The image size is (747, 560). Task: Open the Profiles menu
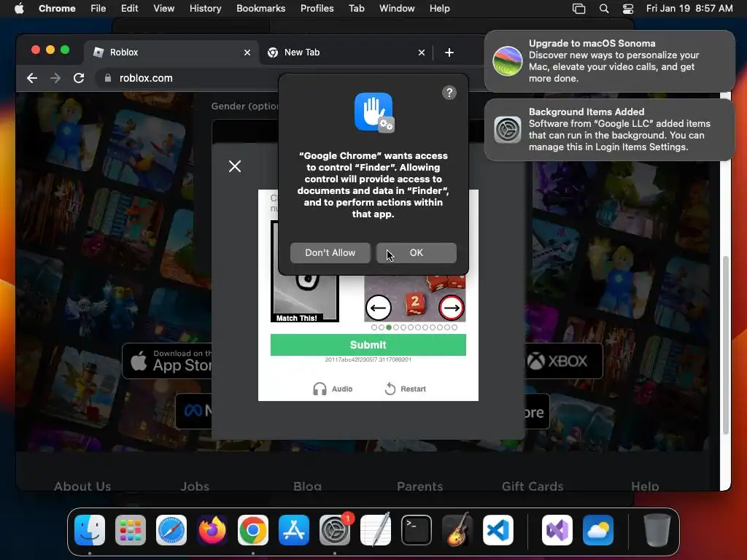(x=317, y=9)
